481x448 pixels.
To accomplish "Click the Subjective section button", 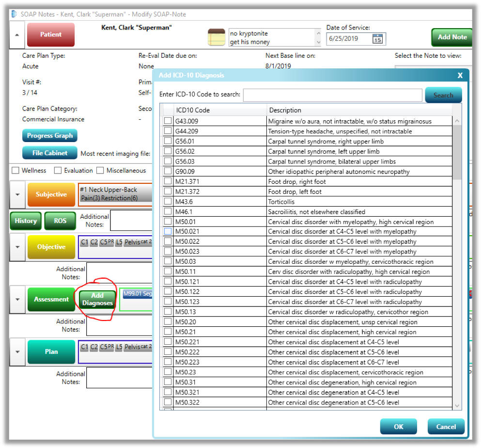I will (51, 195).
